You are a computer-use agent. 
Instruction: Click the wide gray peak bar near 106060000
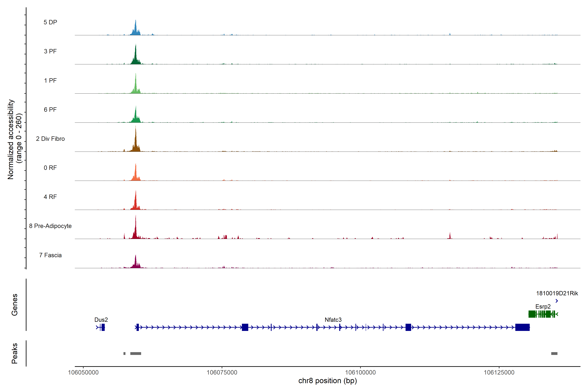point(136,353)
